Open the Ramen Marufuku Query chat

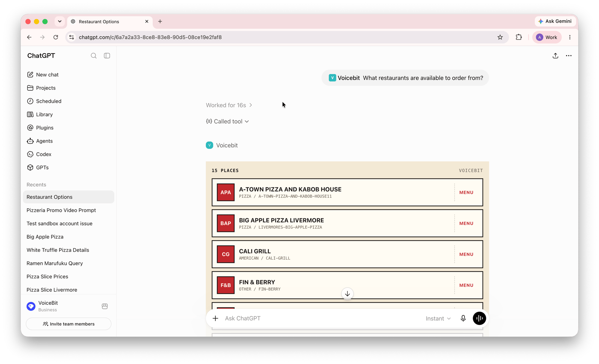69,263
